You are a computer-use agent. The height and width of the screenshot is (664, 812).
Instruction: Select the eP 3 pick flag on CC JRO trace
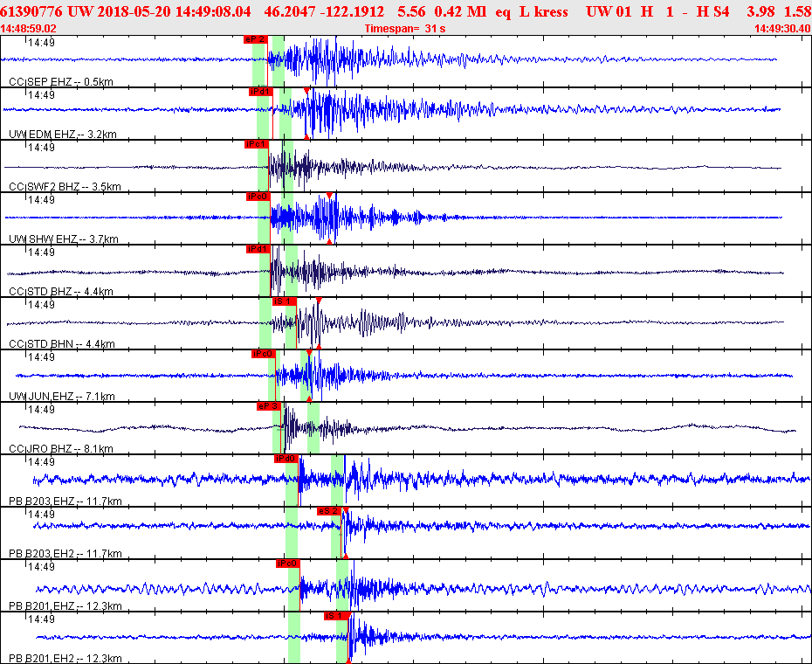coord(268,406)
